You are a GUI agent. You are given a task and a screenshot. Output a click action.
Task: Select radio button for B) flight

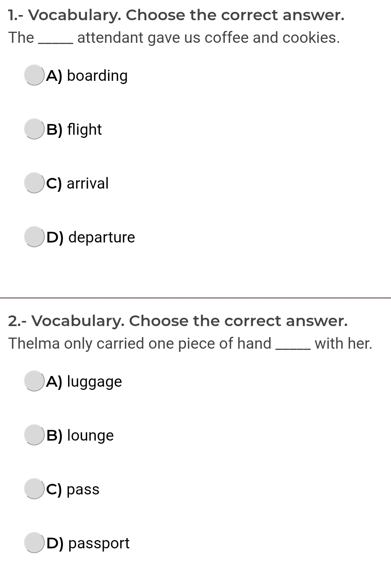coord(34,129)
